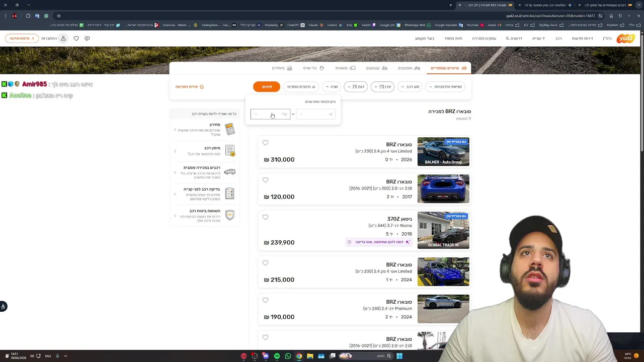Save the Subaru BRZ 310,000 listing with heart
Image resolution: width=644 pixels, height=362 pixels.
click(x=265, y=143)
